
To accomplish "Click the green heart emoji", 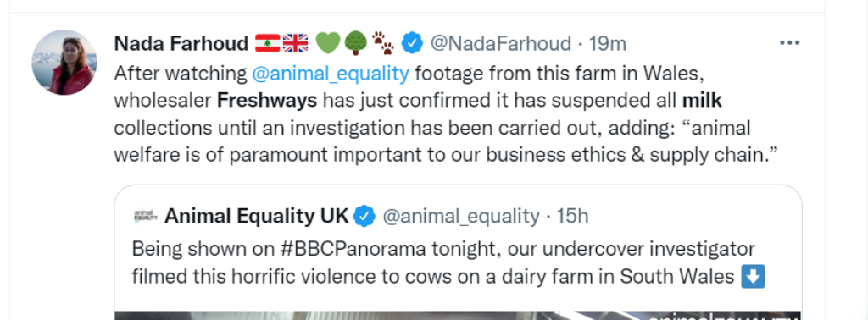I will pos(328,43).
